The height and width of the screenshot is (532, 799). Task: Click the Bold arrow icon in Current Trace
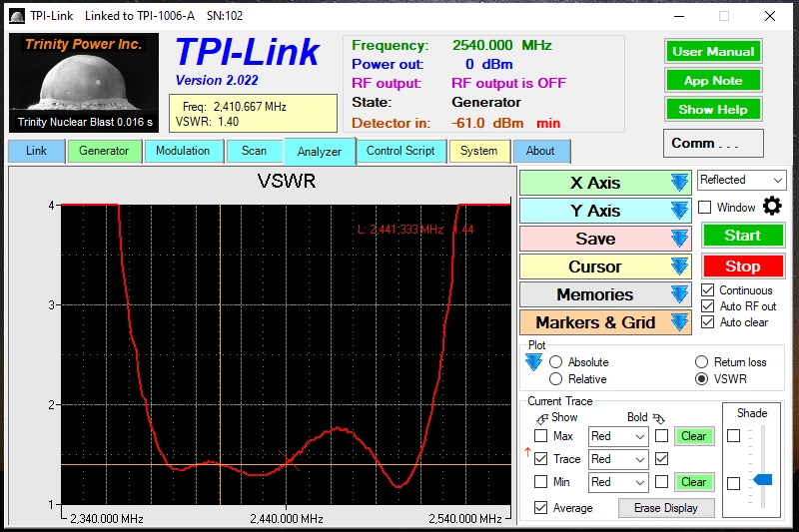[x=659, y=419]
